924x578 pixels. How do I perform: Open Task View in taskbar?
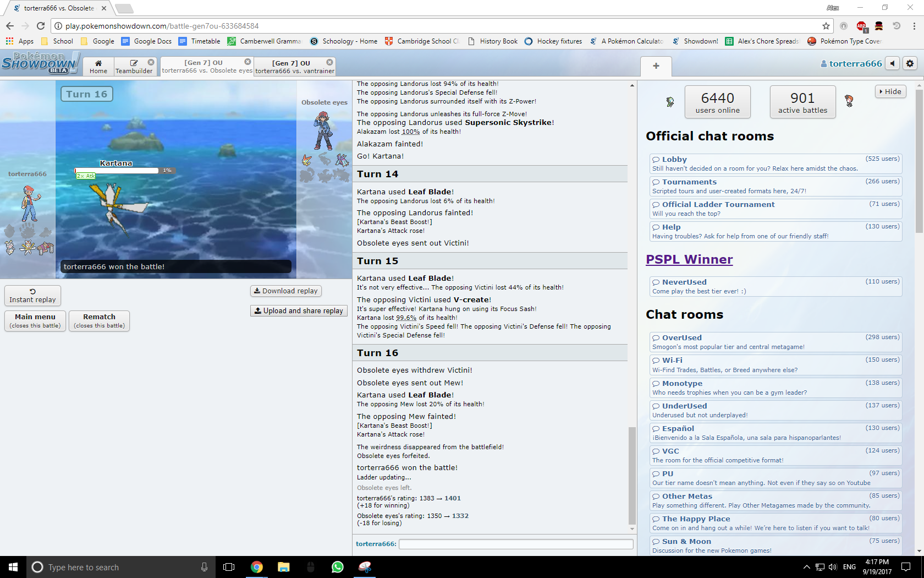(x=229, y=567)
